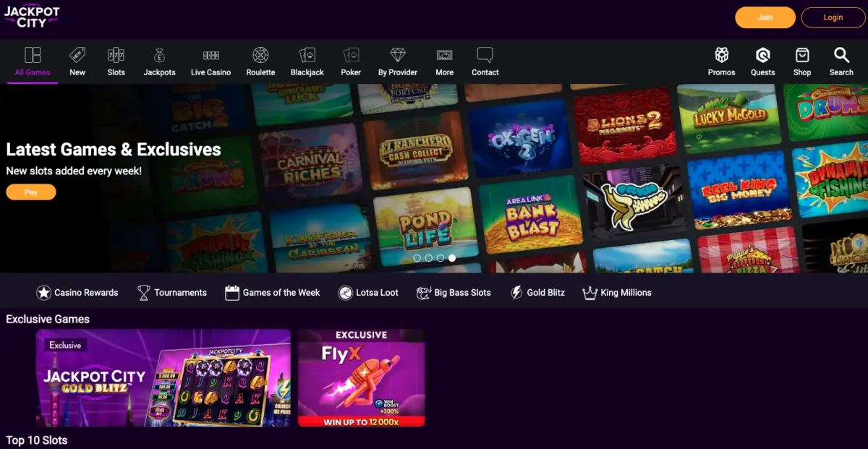
Task: Click the Lotsa Loot icon
Action: pyautogui.click(x=345, y=293)
